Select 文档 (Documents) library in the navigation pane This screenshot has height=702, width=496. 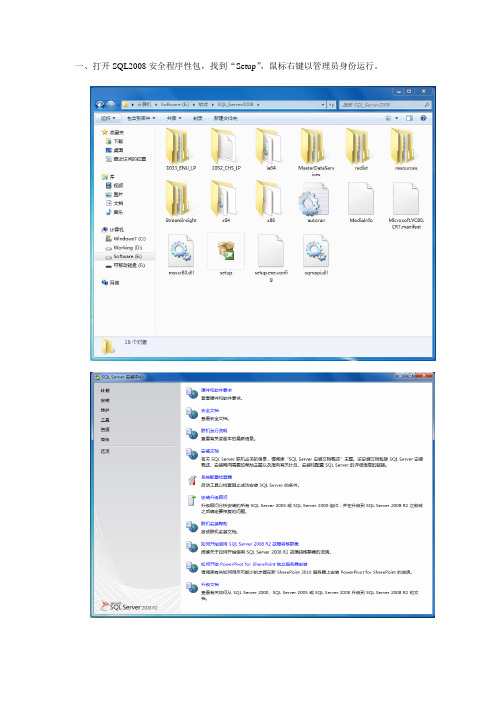pyautogui.click(x=114, y=203)
